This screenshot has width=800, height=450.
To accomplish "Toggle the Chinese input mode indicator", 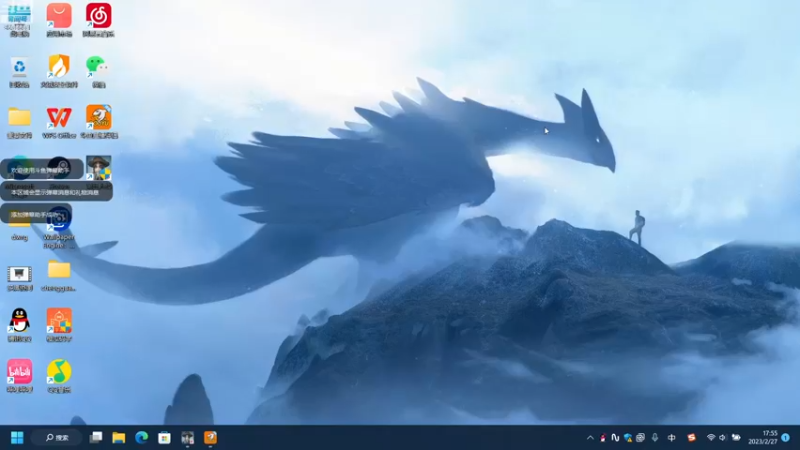I will pyautogui.click(x=671, y=438).
